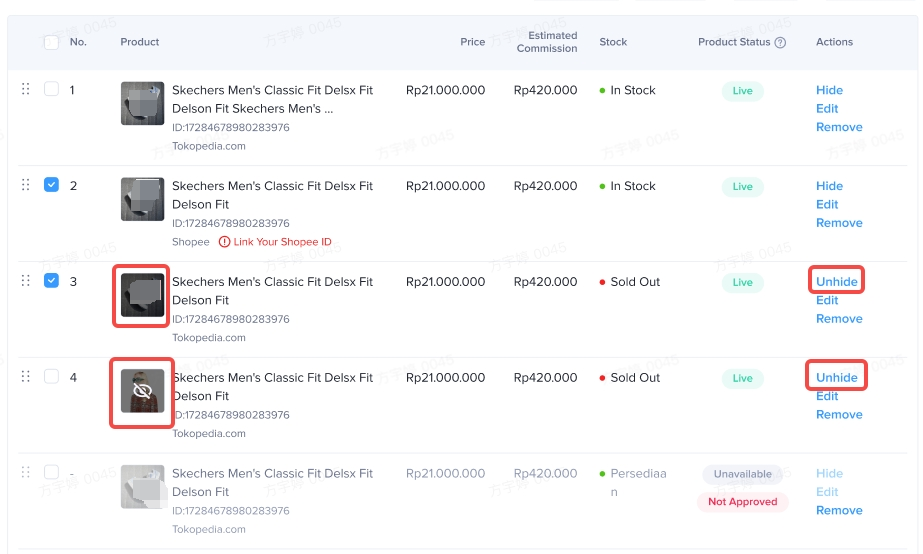
Task: Click the Live status badge of row 2
Action: pos(742,186)
